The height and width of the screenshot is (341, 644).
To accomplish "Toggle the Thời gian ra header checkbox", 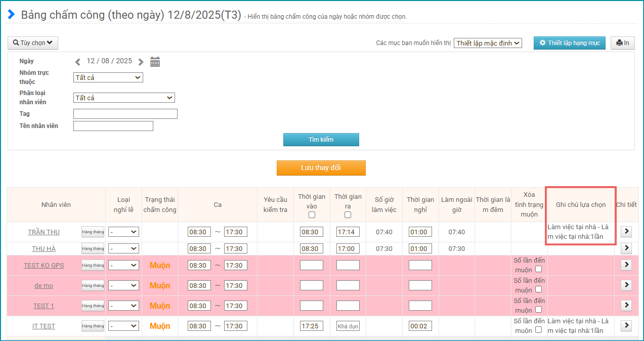I will click(348, 215).
